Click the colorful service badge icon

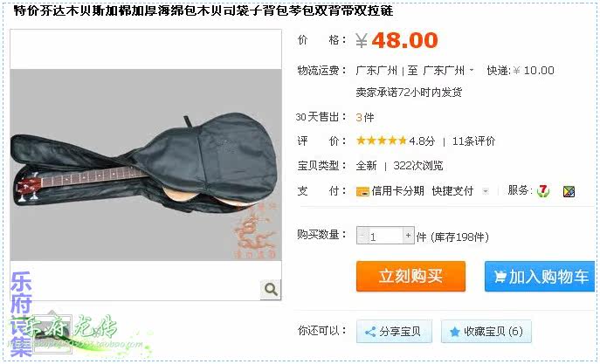(569, 191)
